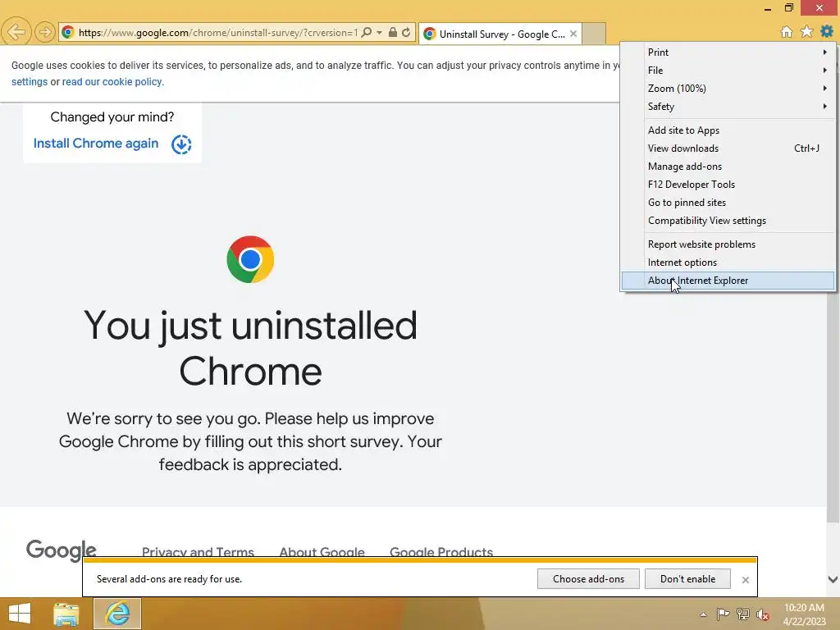This screenshot has height=630, width=840.
Task: Click the Internet Explorer taskbar icon
Action: [x=117, y=614]
